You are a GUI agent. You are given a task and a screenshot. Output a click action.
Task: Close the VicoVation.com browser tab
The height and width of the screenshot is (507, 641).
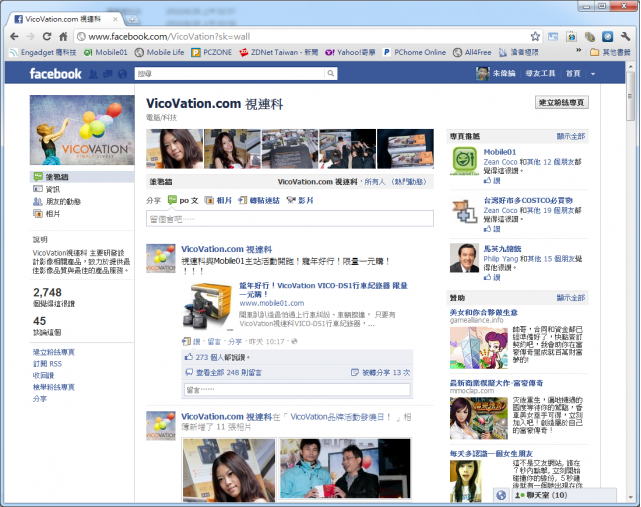115,19
